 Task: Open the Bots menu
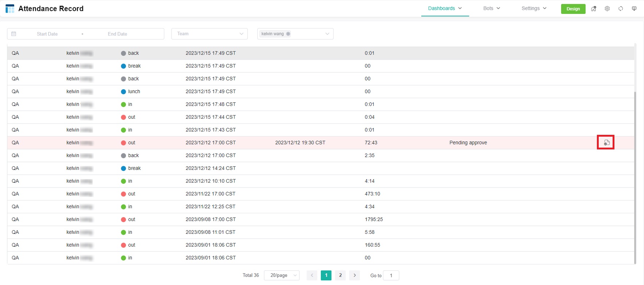(491, 8)
